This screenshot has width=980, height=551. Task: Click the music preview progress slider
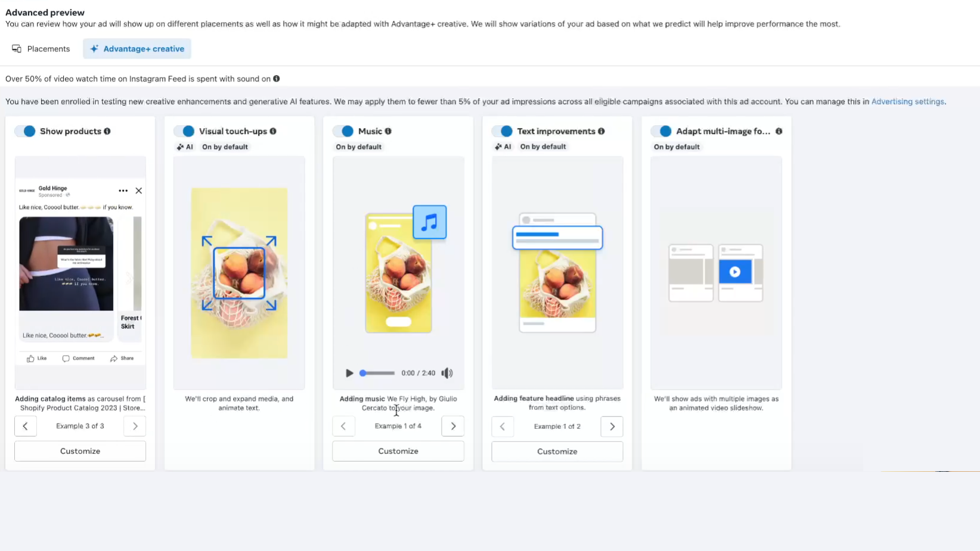click(x=377, y=373)
